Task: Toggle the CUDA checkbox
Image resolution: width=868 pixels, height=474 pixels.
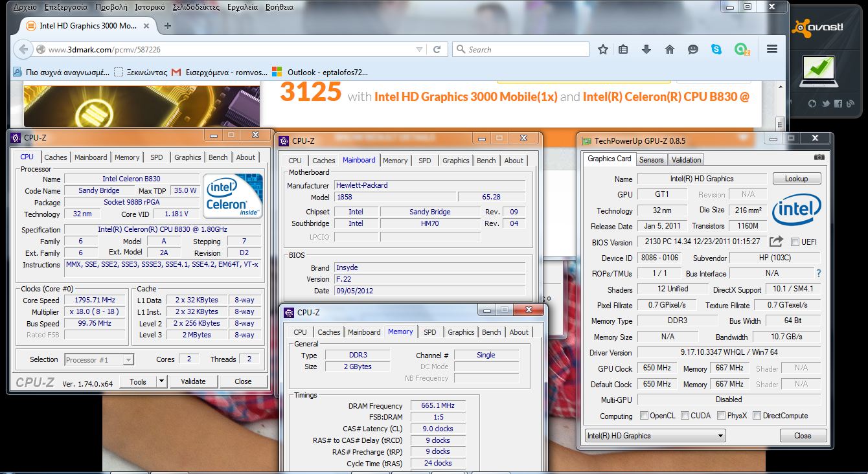Action: pyautogui.click(x=685, y=416)
